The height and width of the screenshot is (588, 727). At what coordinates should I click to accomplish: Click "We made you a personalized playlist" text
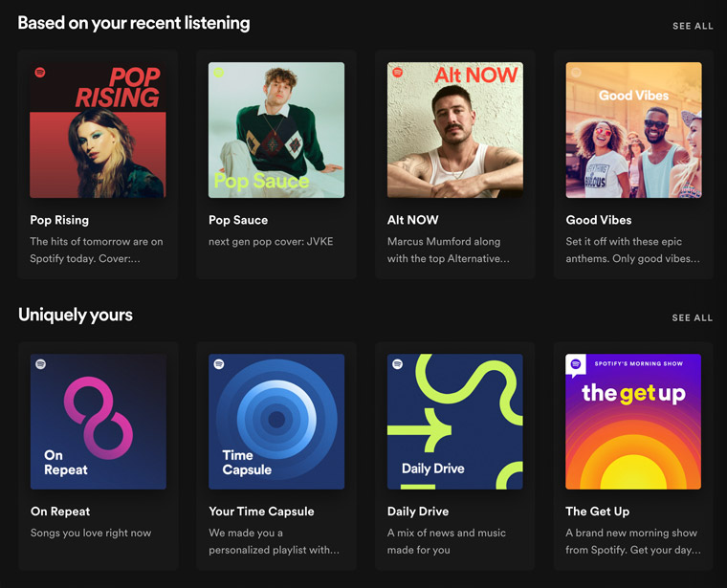point(274,542)
